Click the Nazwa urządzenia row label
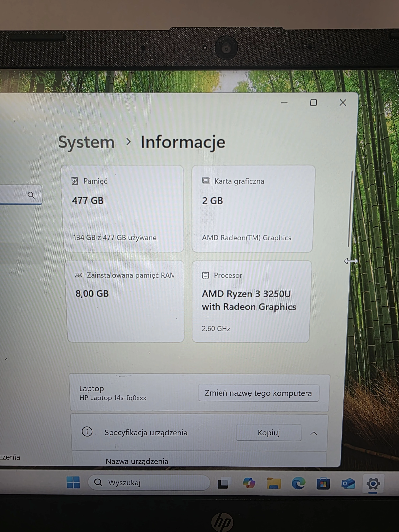 [x=137, y=461]
